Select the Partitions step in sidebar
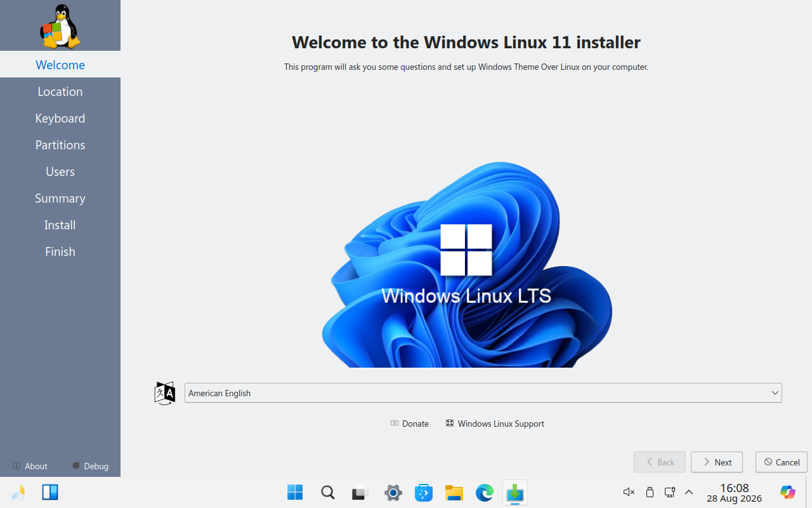812x508 pixels. [60, 145]
